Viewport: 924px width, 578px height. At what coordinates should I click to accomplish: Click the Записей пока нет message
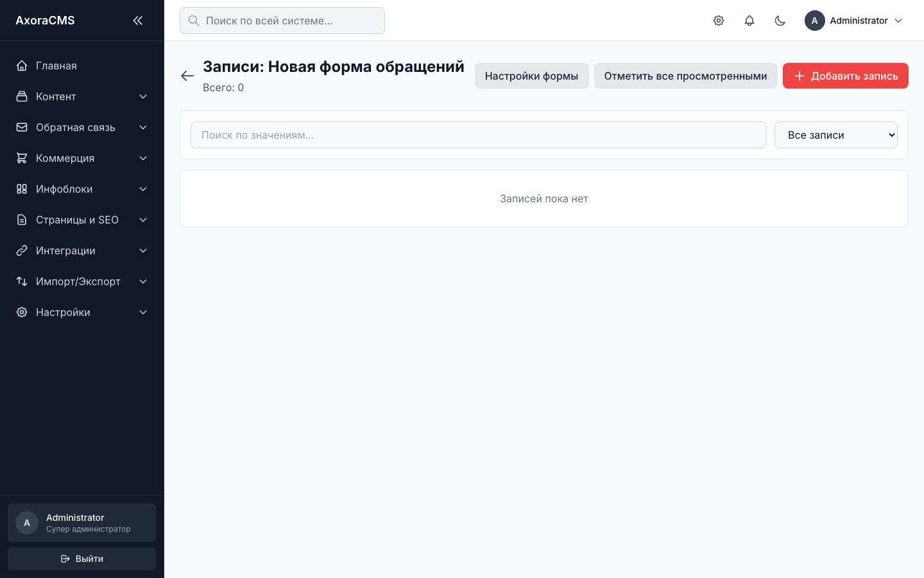(x=544, y=198)
